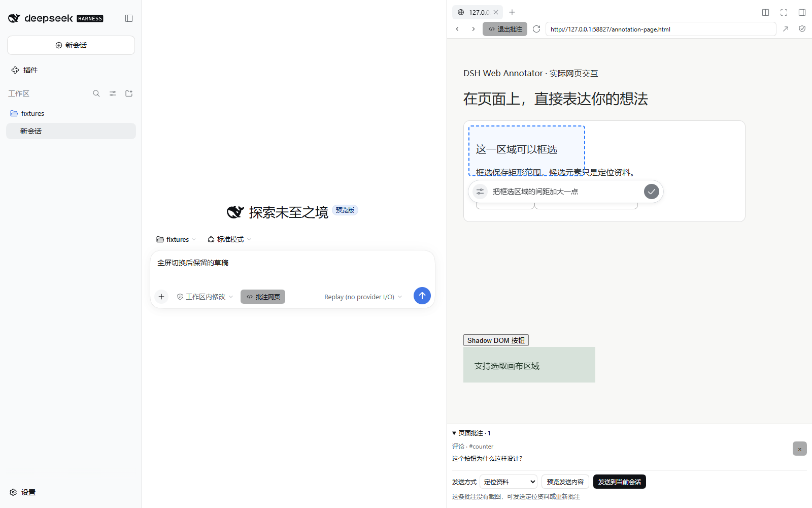The image size is (812, 508).
Task: Select the 127.0.0 browser tab
Action: pos(478,12)
